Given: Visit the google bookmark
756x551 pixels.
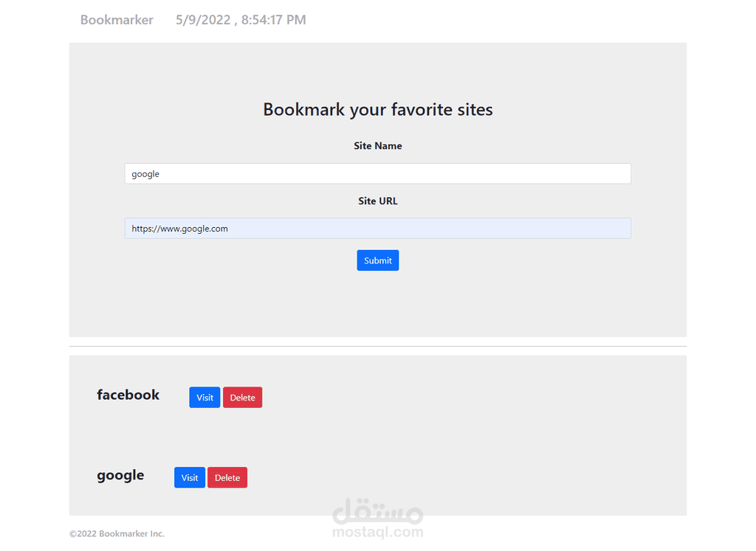Looking at the screenshot, I should tap(190, 478).
